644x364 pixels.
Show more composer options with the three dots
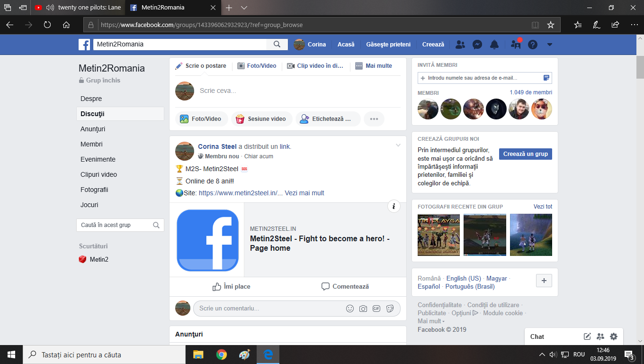(374, 119)
